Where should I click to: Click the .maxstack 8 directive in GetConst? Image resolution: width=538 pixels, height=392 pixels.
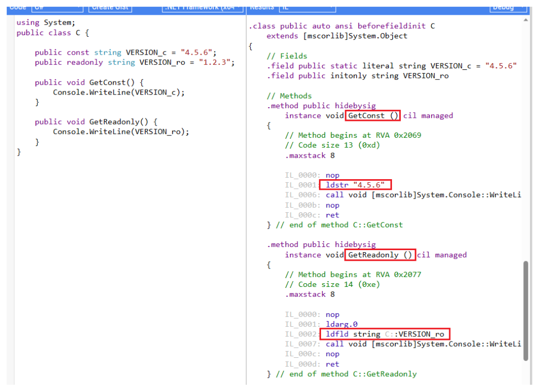[x=311, y=155]
